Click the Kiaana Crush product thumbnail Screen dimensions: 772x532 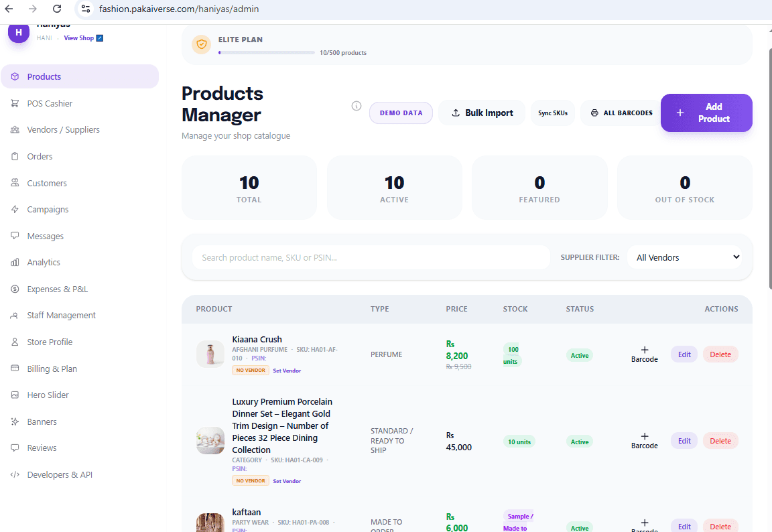pos(210,354)
